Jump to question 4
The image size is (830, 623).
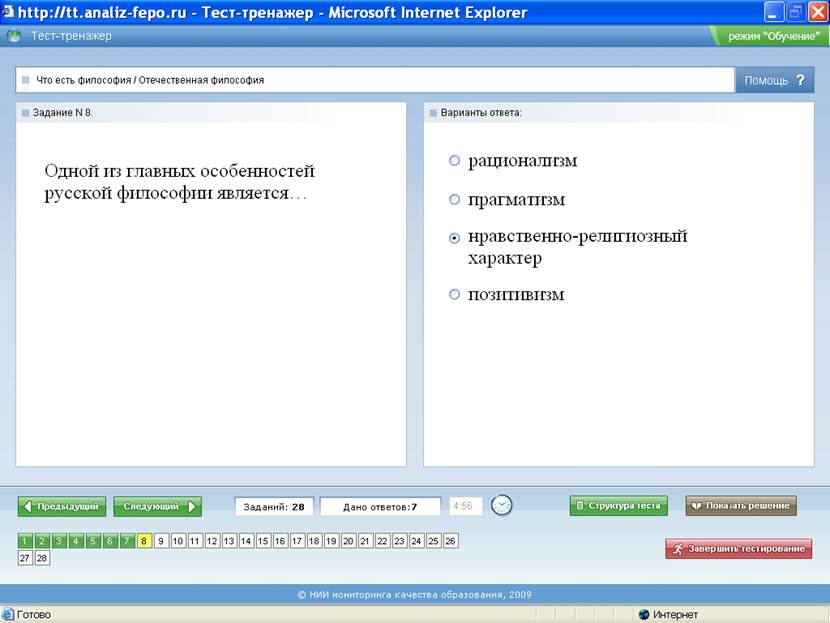pos(76,541)
